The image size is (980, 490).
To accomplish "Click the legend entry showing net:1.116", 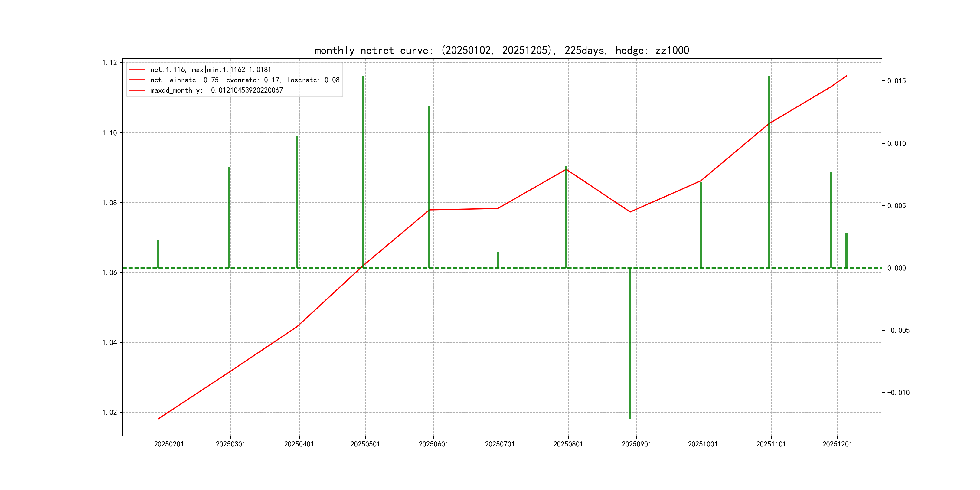I will (x=211, y=70).
